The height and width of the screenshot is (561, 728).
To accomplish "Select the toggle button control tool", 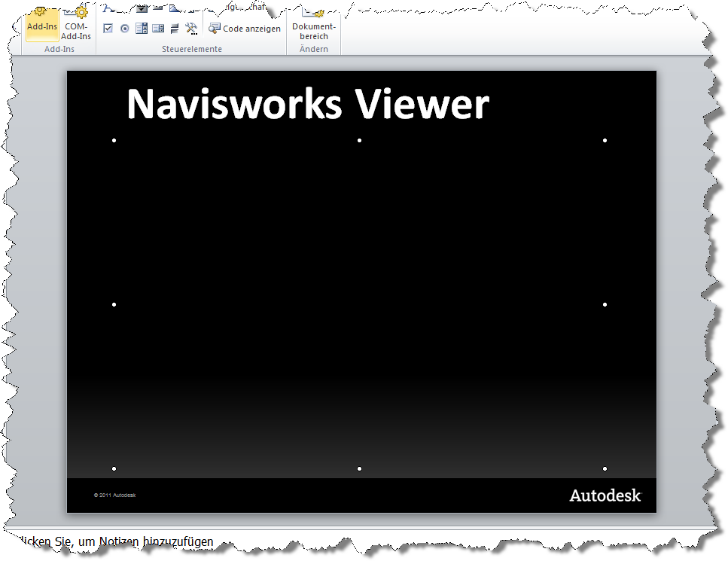I will (175, 29).
